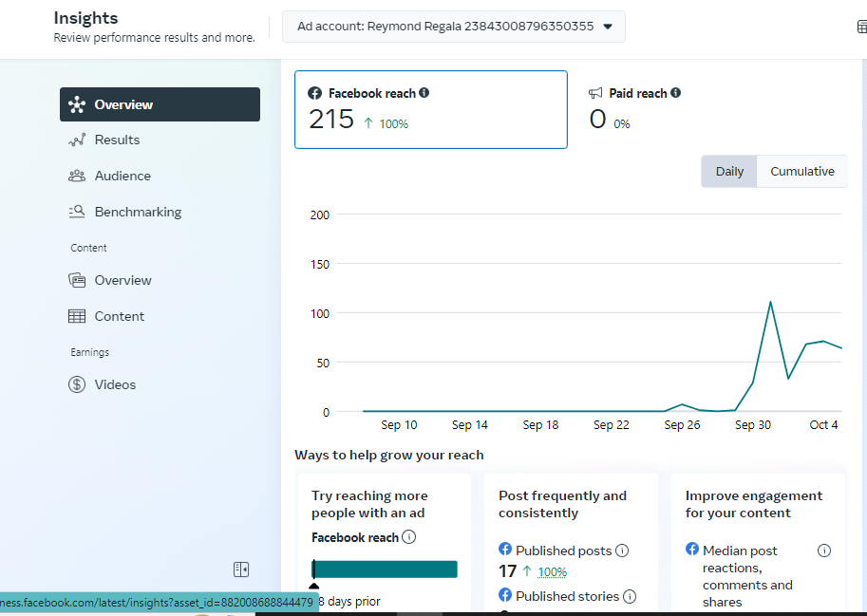The width and height of the screenshot is (867, 616).
Task: Click the megaphone Paid reach icon
Action: (x=595, y=93)
